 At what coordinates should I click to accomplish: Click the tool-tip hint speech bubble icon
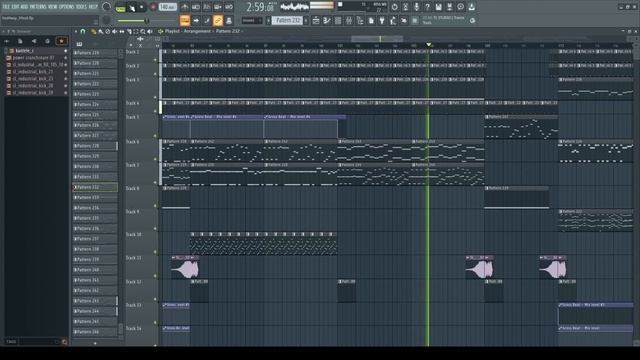coord(460,7)
